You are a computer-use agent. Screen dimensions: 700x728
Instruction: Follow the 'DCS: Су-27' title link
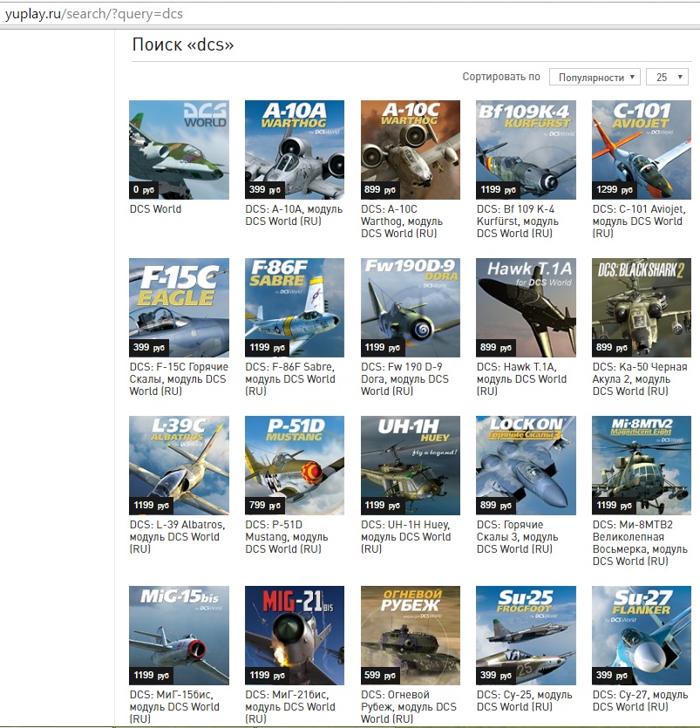point(640,701)
